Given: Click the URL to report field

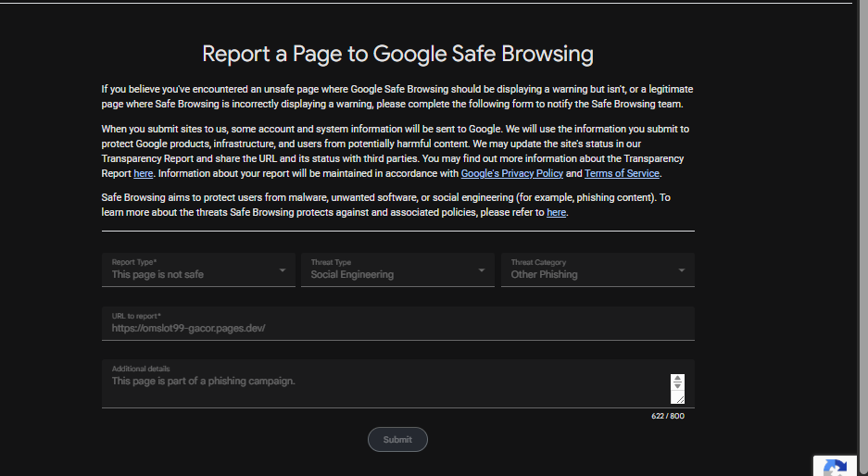Looking at the screenshot, I should pyautogui.click(x=397, y=323).
